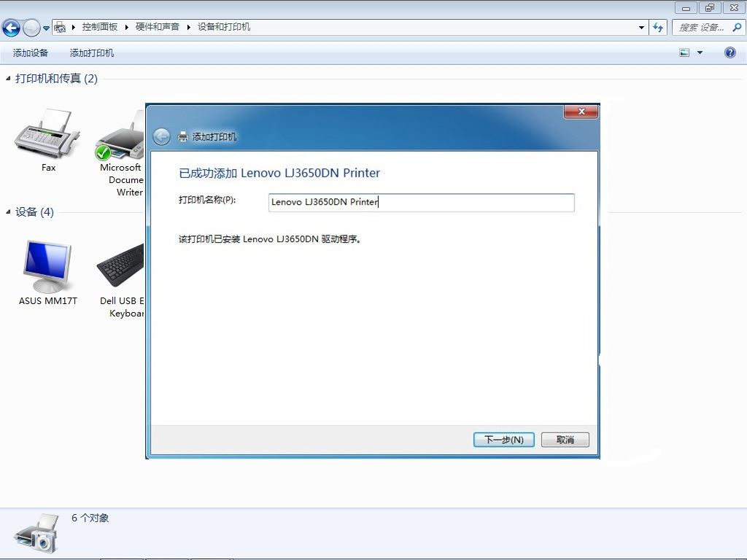Click 添加打印机 toolbar command
The image size is (747, 560).
coord(91,52)
